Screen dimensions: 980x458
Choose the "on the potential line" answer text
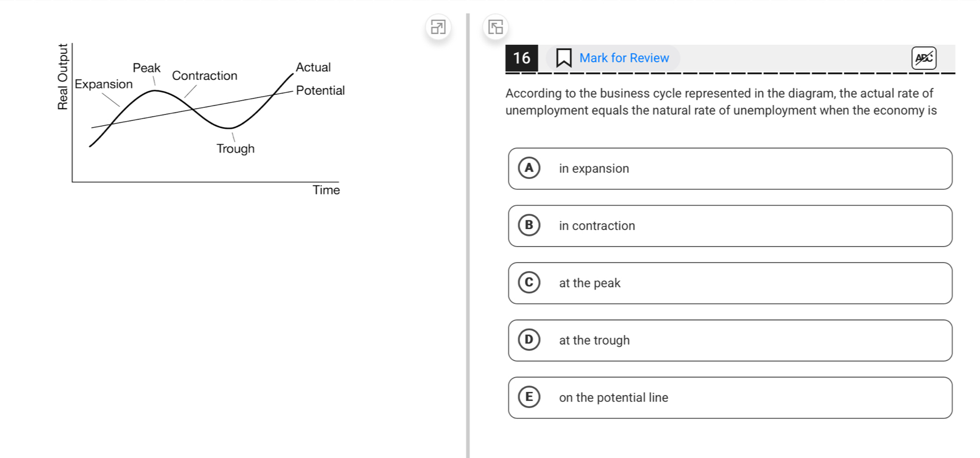pyautogui.click(x=613, y=398)
